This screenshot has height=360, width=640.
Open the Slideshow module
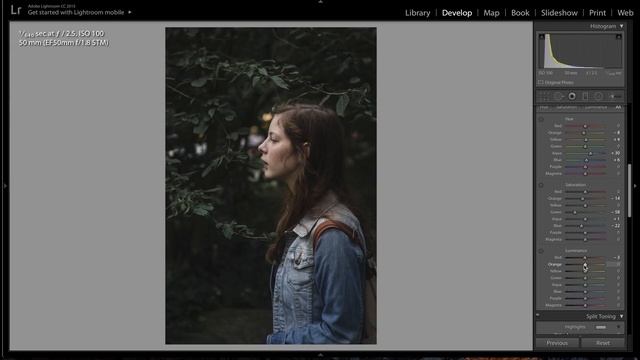pos(559,13)
